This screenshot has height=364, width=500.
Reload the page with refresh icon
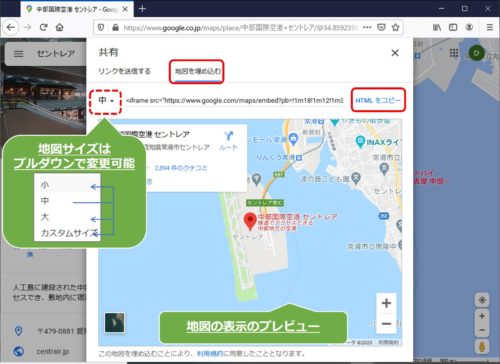(43, 27)
